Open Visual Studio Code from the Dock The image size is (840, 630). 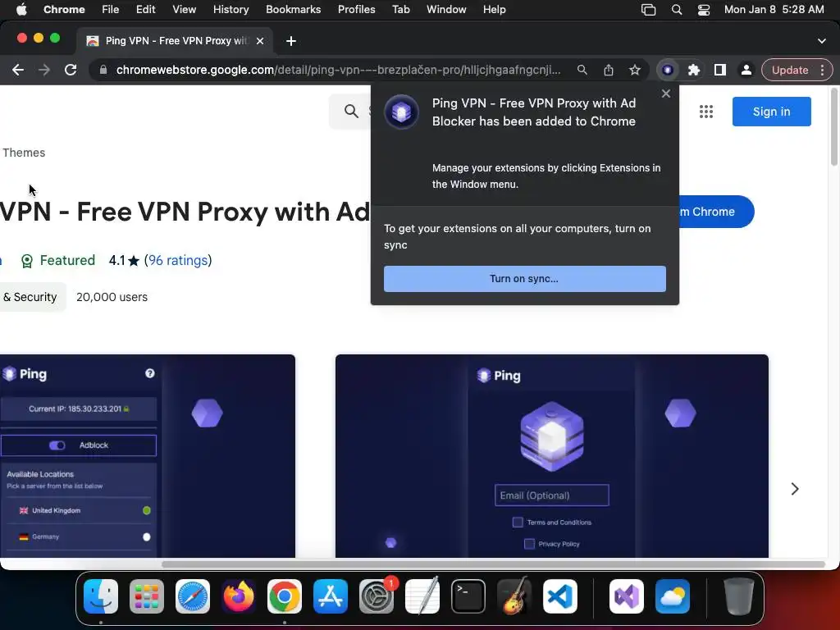coord(559,596)
